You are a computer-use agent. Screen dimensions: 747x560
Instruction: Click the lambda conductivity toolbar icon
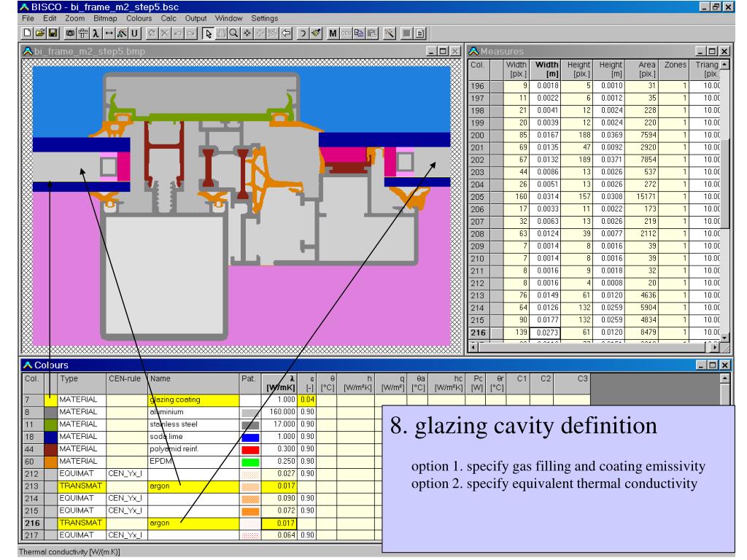click(96, 34)
